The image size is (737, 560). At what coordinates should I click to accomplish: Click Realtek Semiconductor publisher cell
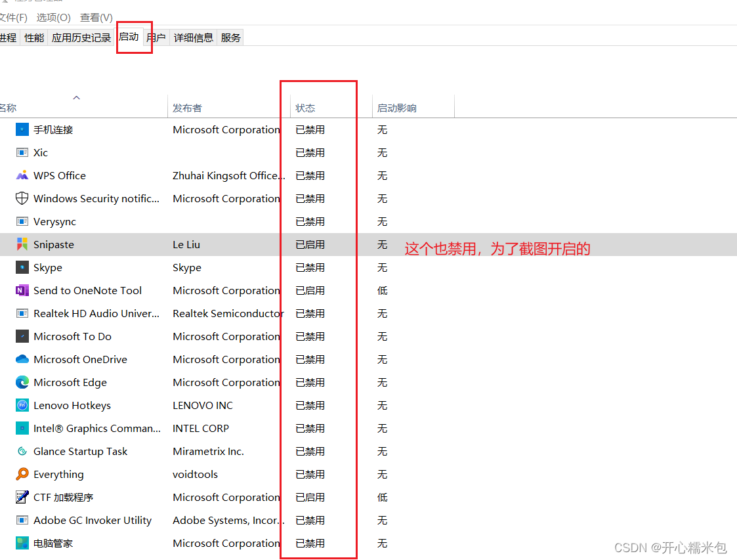228,313
